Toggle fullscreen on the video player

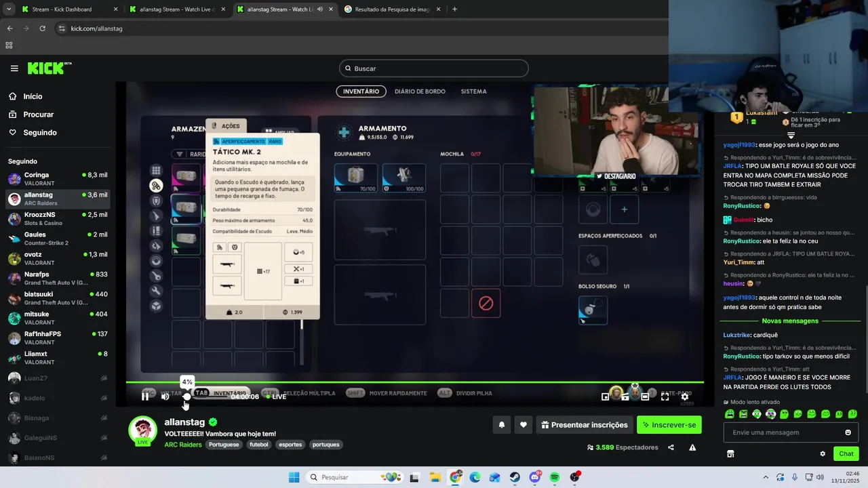(x=665, y=397)
